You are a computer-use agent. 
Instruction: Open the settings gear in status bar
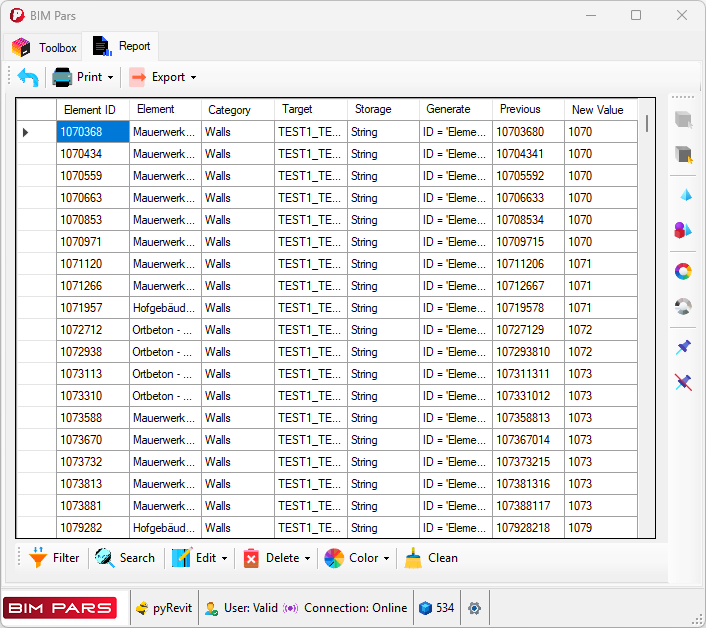tap(474, 608)
